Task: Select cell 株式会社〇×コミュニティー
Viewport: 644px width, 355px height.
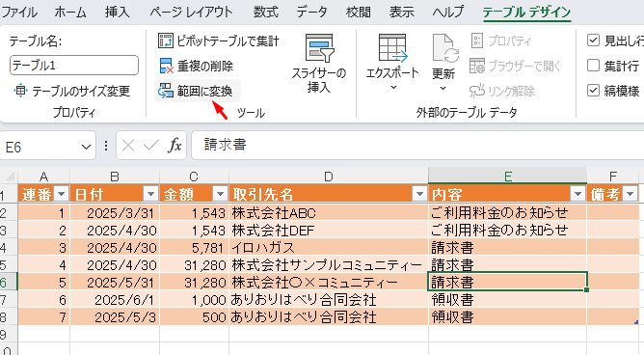Action: point(329,283)
